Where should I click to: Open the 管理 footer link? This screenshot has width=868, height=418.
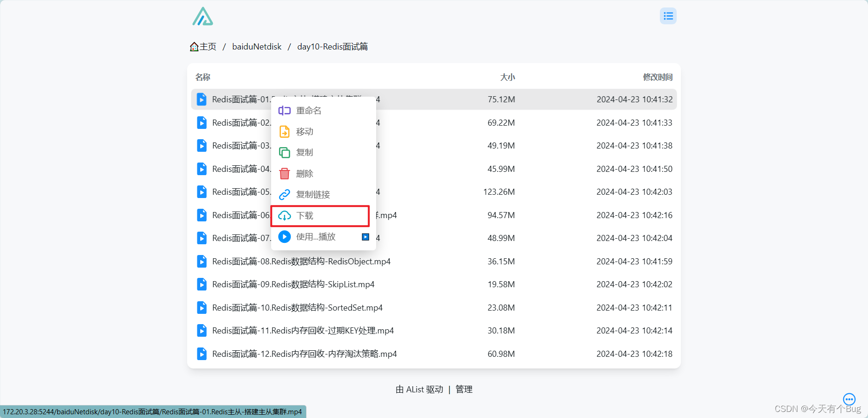[464, 390]
